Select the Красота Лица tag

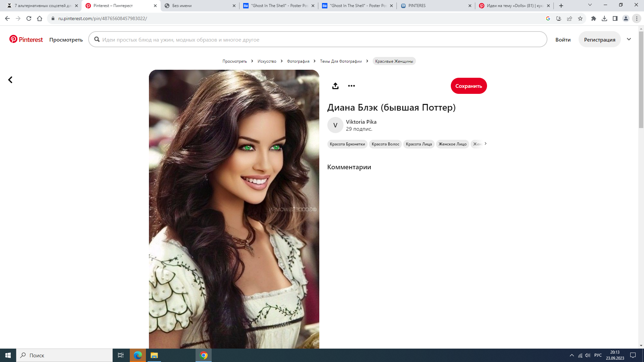click(x=419, y=144)
